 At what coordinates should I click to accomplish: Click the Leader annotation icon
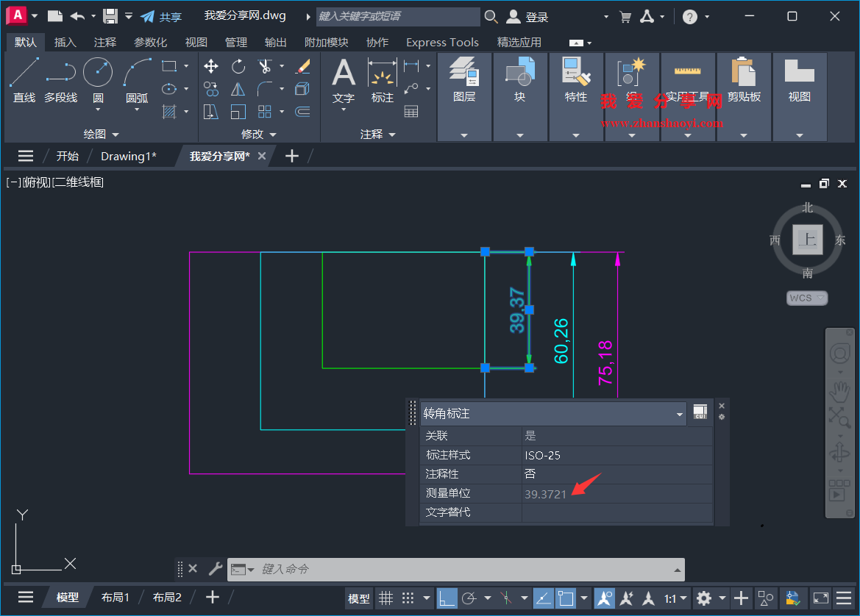[411, 89]
